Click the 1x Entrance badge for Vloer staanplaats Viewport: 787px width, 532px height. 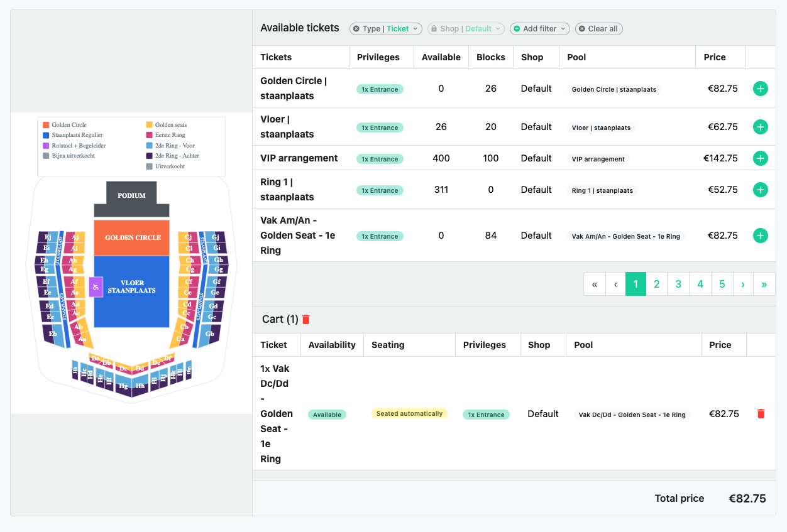pyautogui.click(x=380, y=128)
